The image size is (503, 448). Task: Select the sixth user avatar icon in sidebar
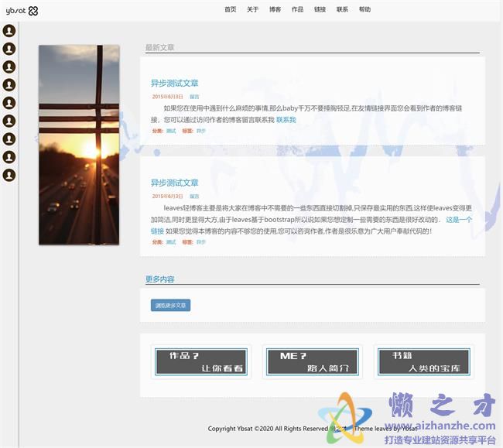coord(9,121)
